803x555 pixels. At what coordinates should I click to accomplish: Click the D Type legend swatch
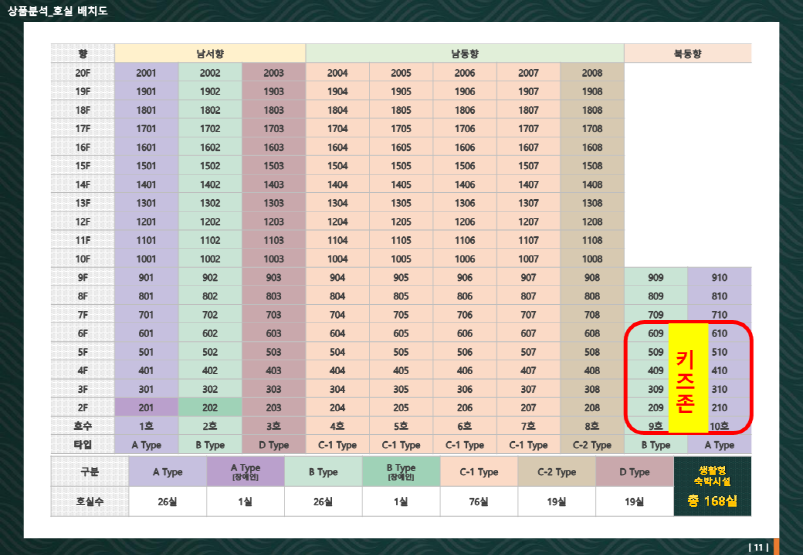click(x=635, y=472)
